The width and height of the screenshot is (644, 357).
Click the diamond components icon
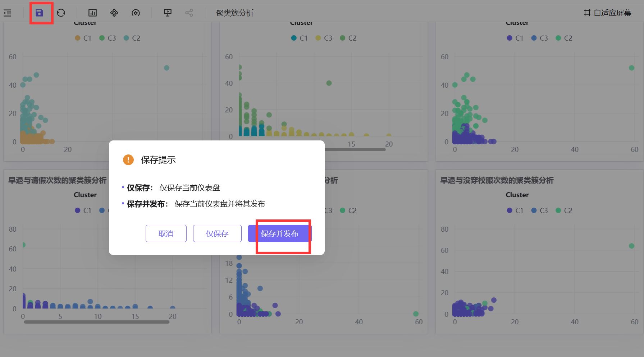tap(114, 13)
